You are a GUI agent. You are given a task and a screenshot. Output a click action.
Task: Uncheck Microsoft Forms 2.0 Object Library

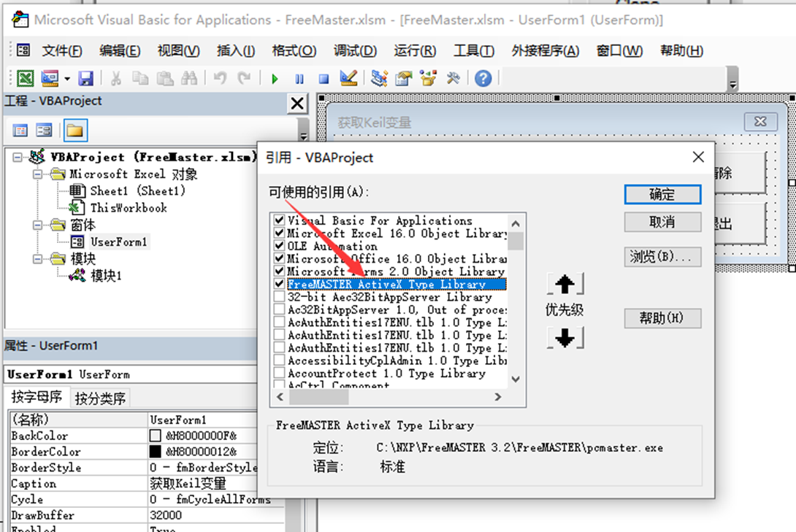(x=279, y=271)
